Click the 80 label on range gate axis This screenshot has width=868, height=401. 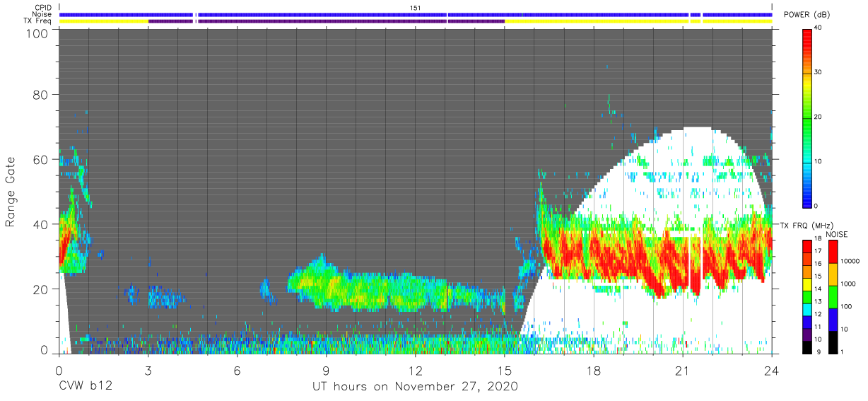pos(40,94)
